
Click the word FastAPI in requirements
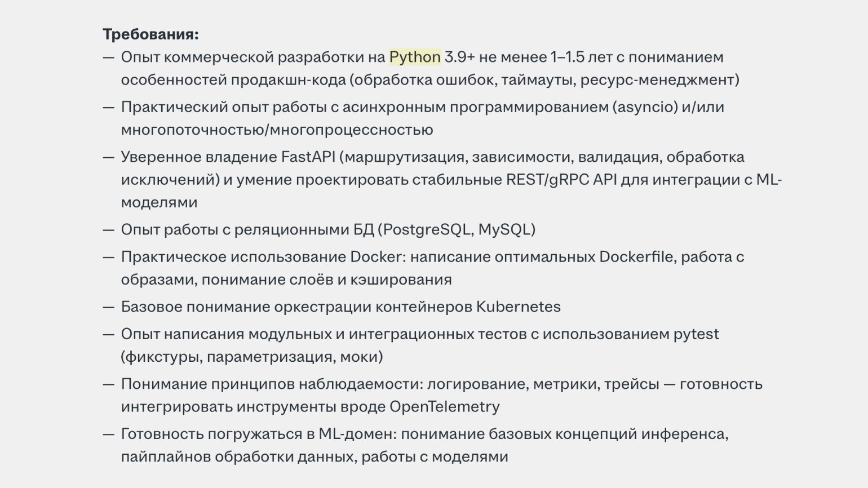click(x=308, y=157)
